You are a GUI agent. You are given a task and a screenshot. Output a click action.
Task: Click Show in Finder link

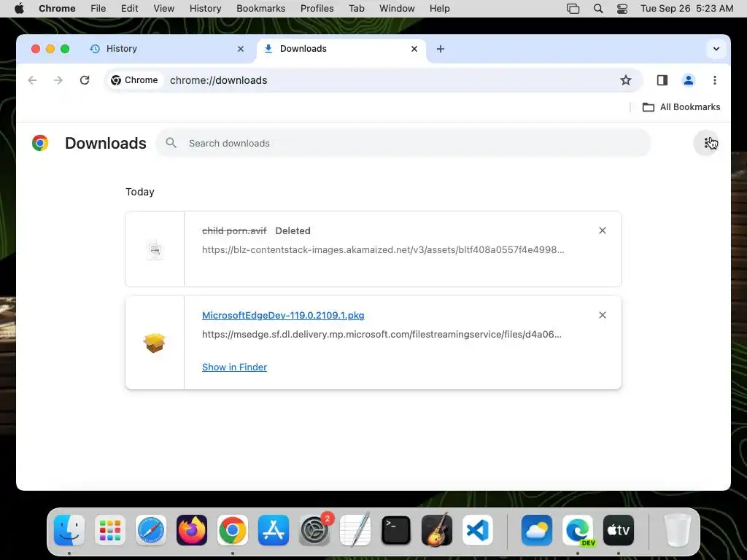coord(234,367)
